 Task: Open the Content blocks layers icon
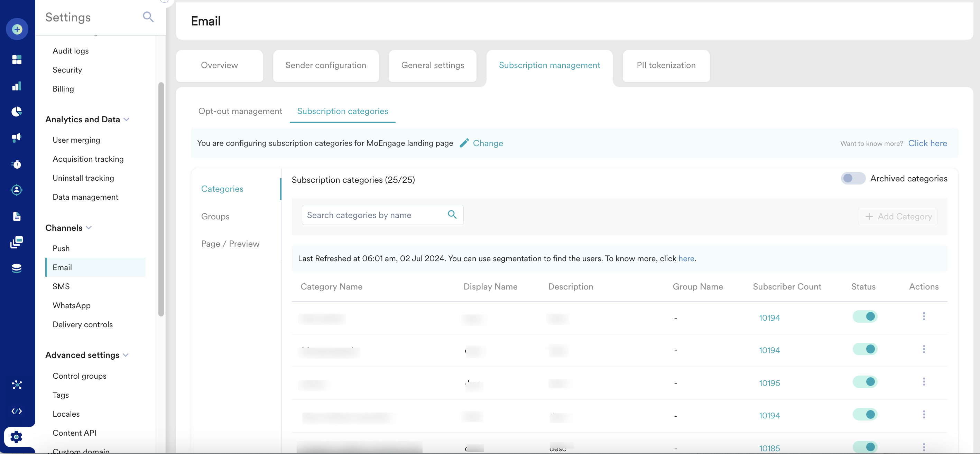17,242
